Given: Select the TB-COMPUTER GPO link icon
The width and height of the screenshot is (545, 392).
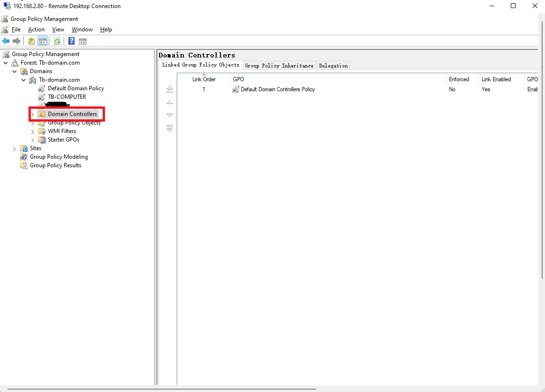Looking at the screenshot, I should [x=42, y=97].
